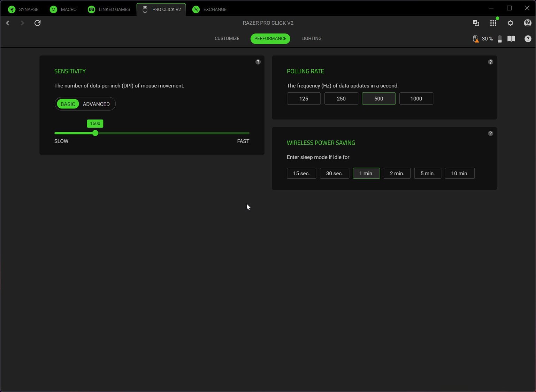The height and width of the screenshot is (392, 536).
Task: Minimize the Razer Synapse window
Action: 491,8
